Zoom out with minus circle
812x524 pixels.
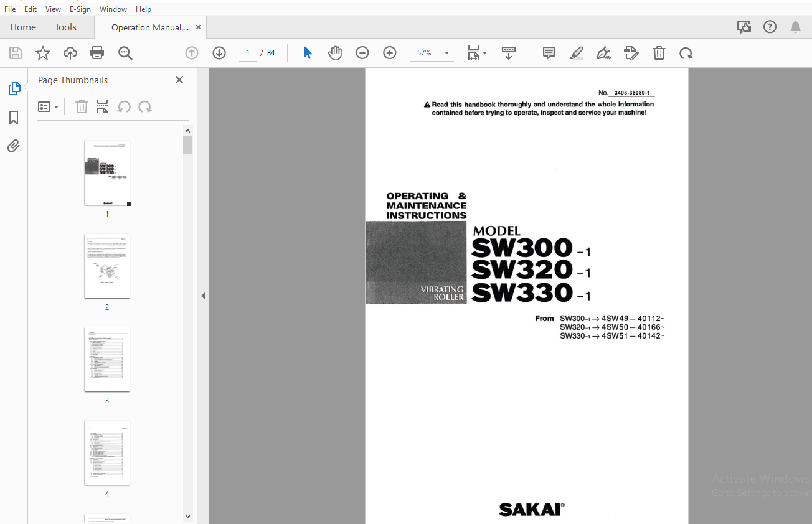pos(362,53)
